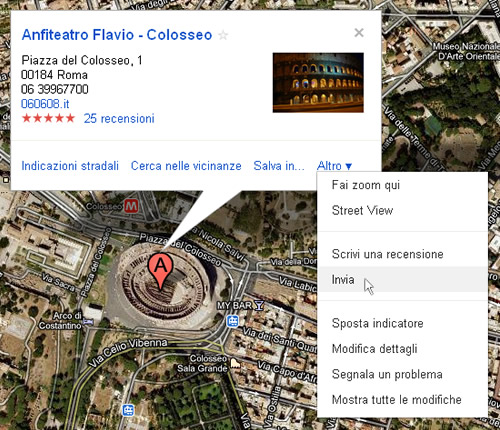This screenshot has width=500, height=430.
Task: Click the Arco di Costantino flag icon
Action: (88, 322)
